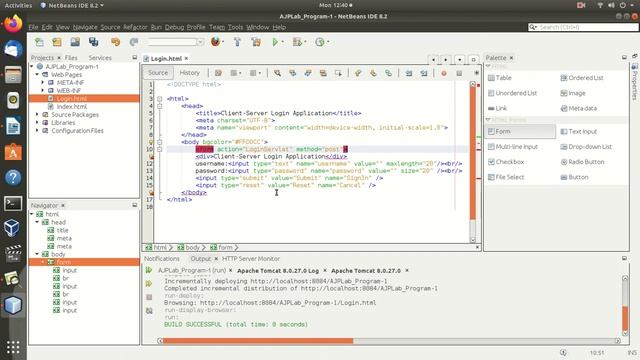
Task: Open Thunderbird mail from the dock
Action: [x=13, y=49]
